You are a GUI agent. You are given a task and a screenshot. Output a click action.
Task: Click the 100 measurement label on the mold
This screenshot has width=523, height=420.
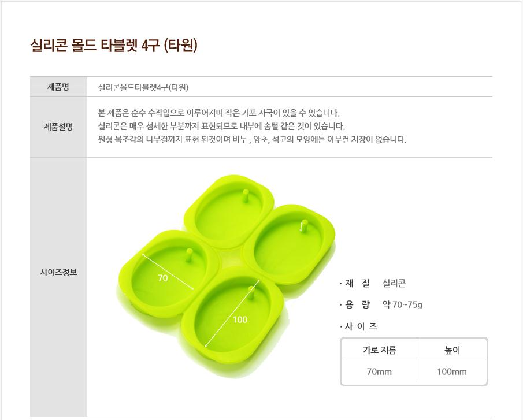tap(240, 319)
